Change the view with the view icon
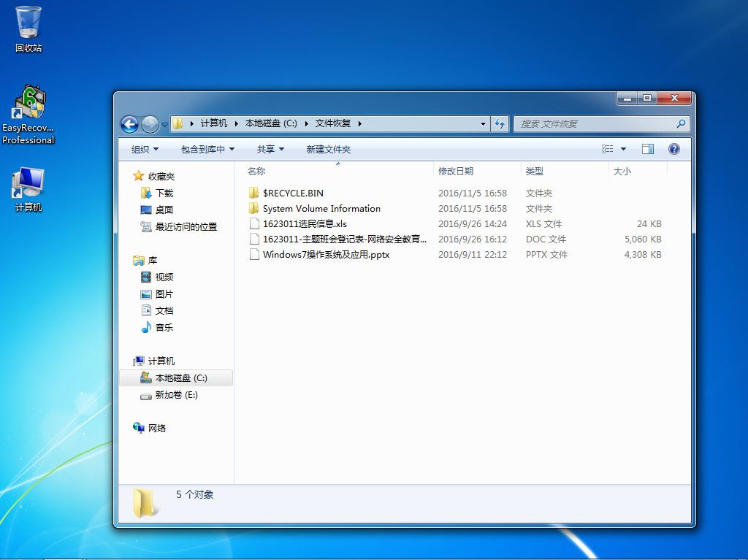This screenshot has height=560, width=748. coord(607,149)
